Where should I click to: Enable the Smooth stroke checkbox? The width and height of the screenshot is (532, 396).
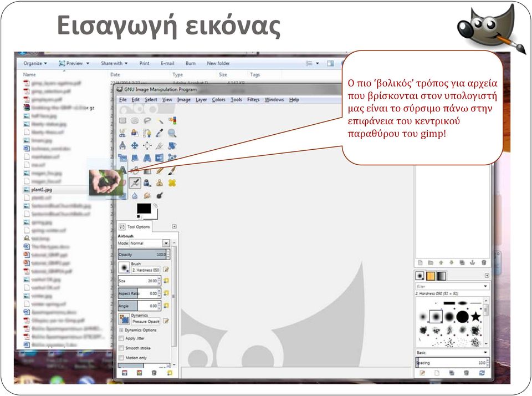click(121, 348)
